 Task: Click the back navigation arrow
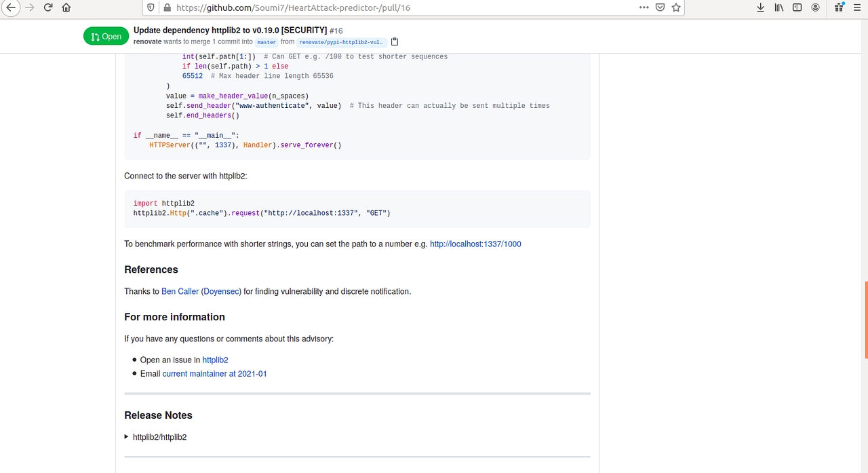click(10, 7)
